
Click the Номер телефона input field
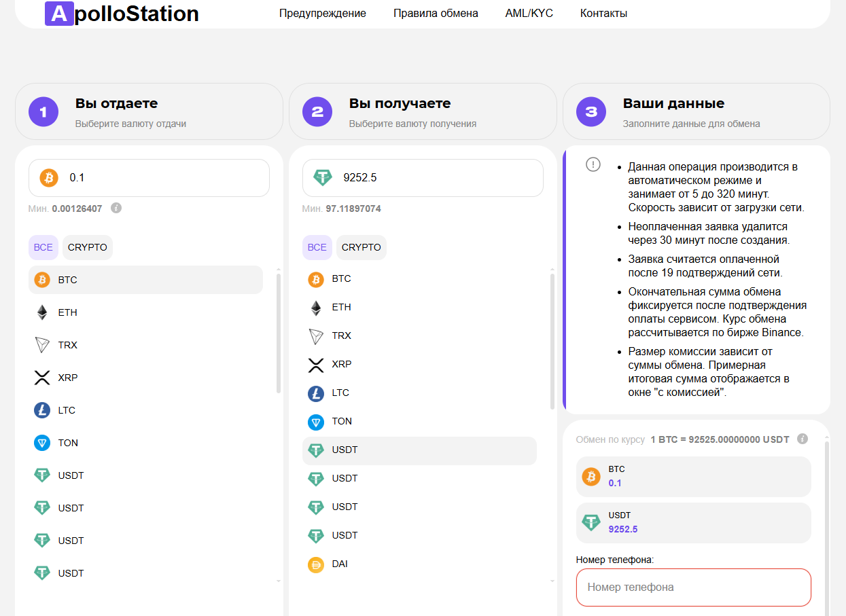coord(694,587)
